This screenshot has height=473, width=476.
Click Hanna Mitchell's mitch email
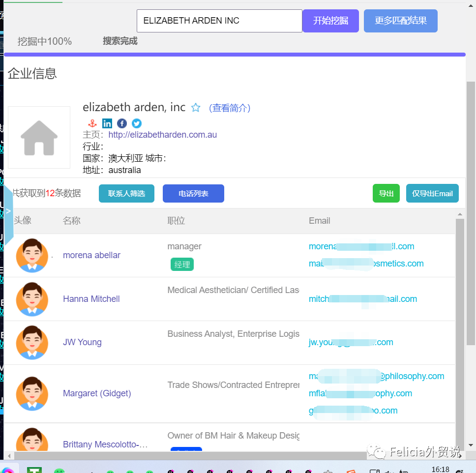click(363, 299)
